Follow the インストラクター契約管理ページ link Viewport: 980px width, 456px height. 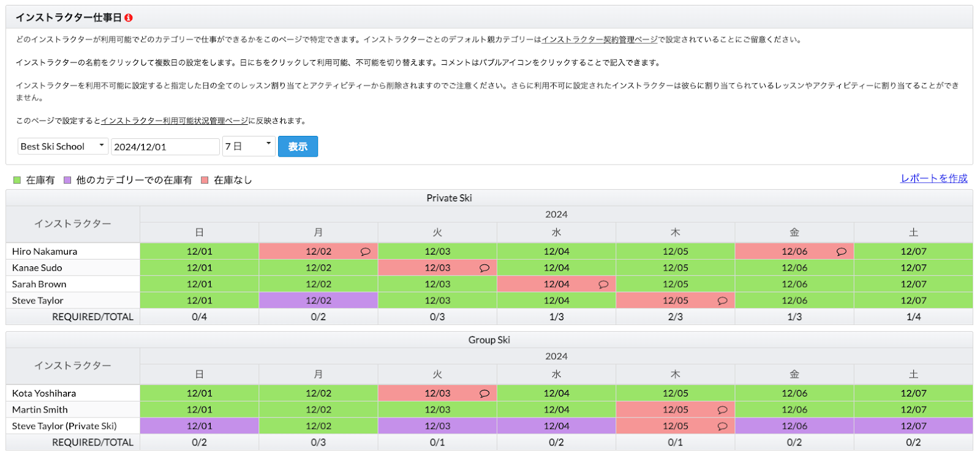[599, 40]
